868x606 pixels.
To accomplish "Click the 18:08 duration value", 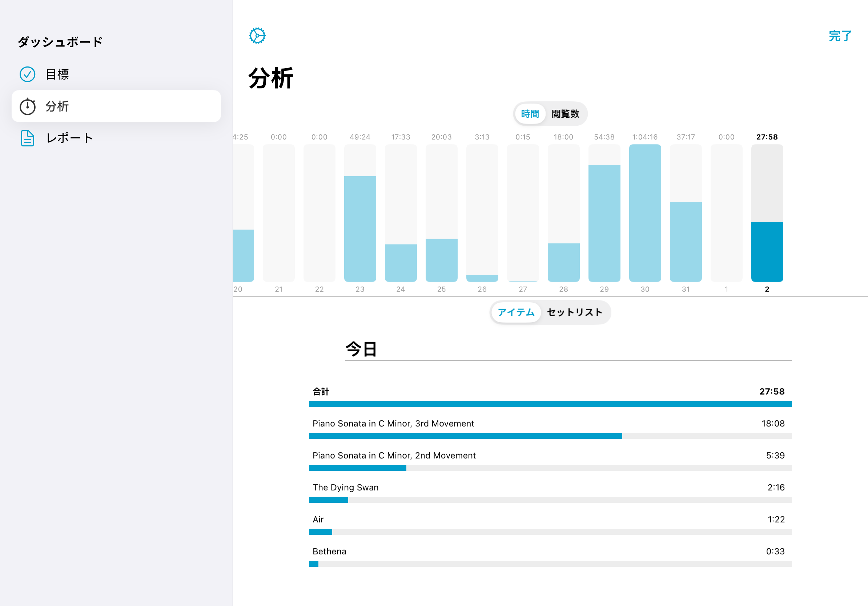I will [773, 424].
